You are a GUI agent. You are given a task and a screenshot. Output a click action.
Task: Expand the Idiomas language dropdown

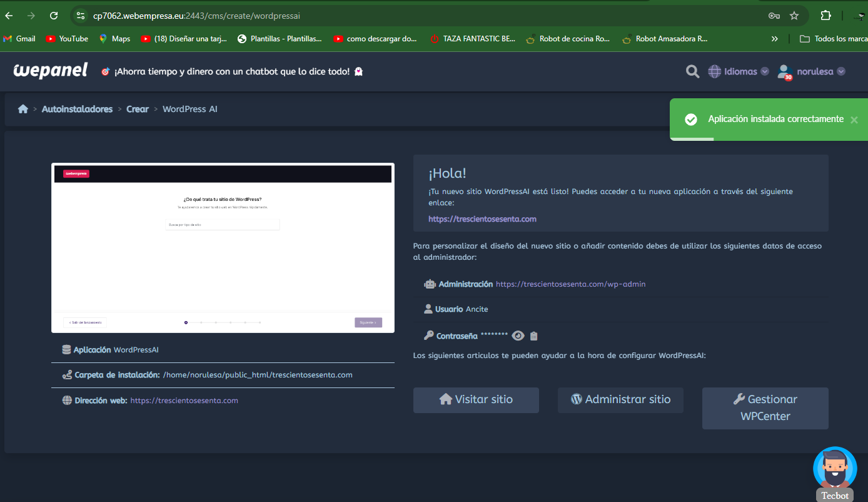[764, 71]
